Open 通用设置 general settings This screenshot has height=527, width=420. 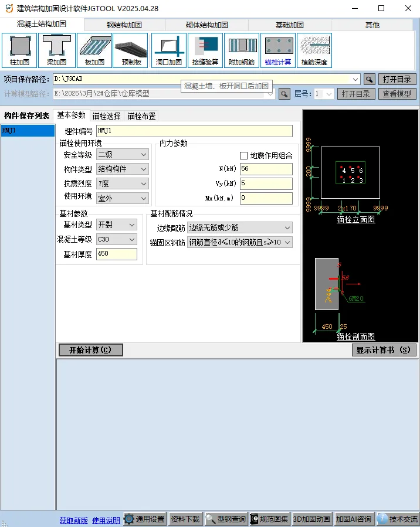pos(145,519)
